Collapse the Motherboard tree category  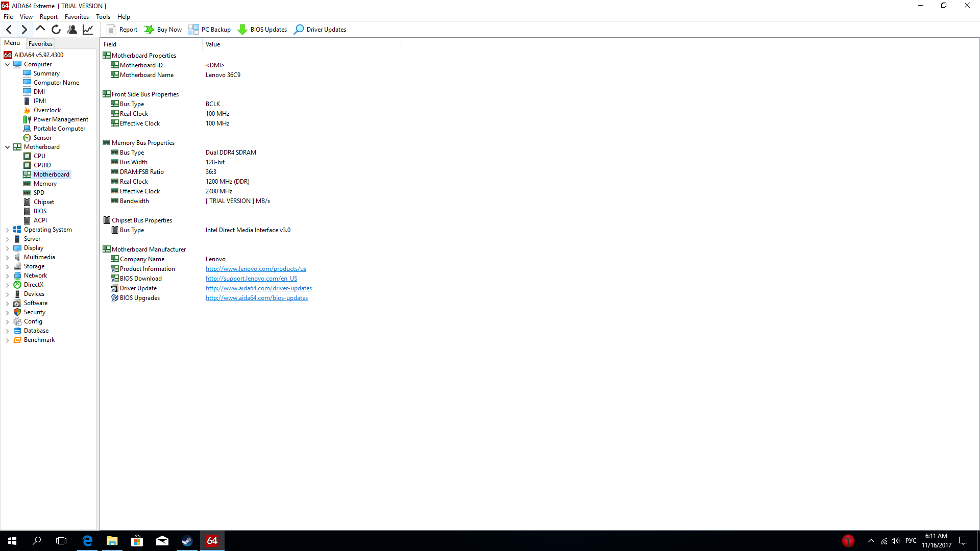coord(8,147)
